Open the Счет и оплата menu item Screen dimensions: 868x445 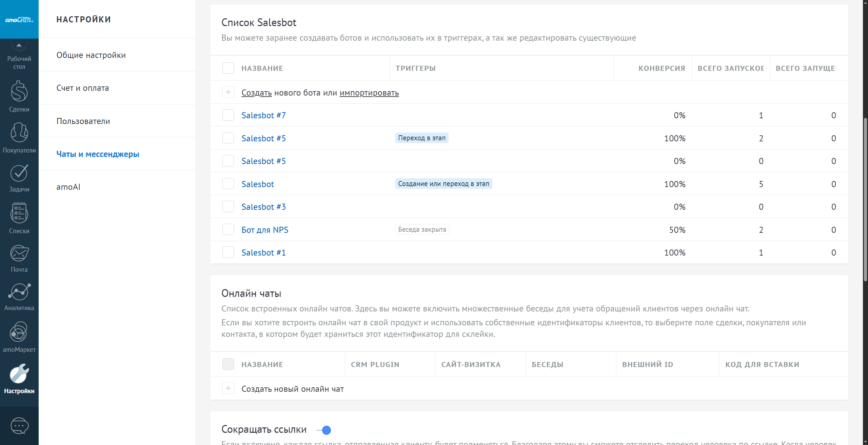point(83,88)
